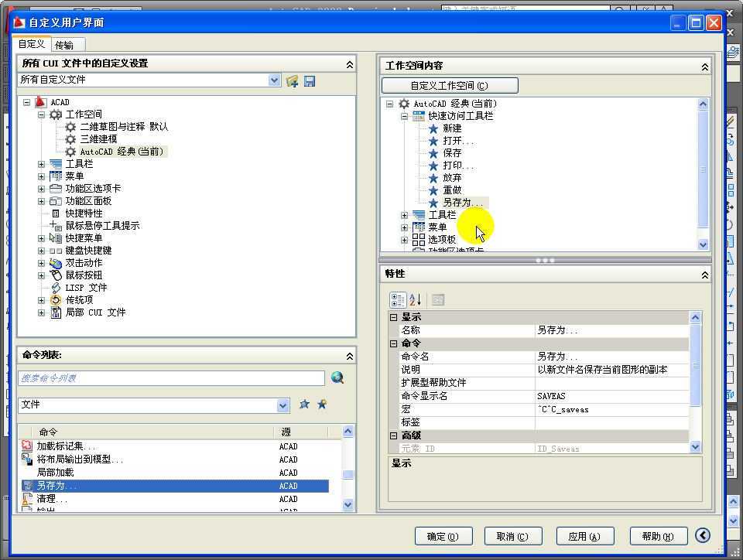Select 重做 in quick access toolbar
Image resolution: width=743 pixels, height=560 pixels.
click(x=452, y=190)
